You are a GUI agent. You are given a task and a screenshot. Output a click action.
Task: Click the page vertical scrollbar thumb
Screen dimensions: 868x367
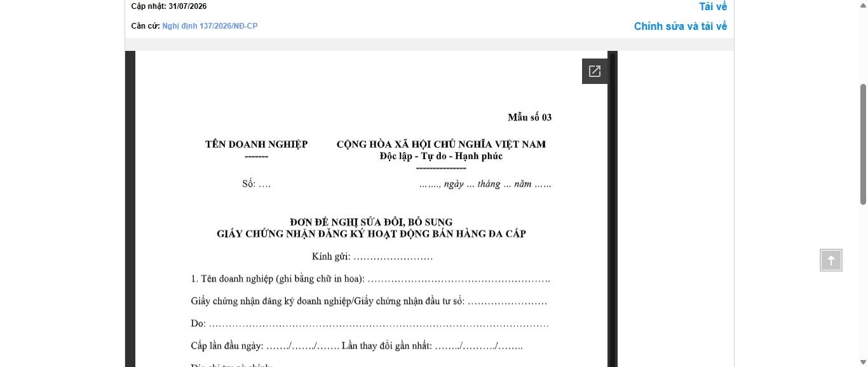click(x=863, y=144)
